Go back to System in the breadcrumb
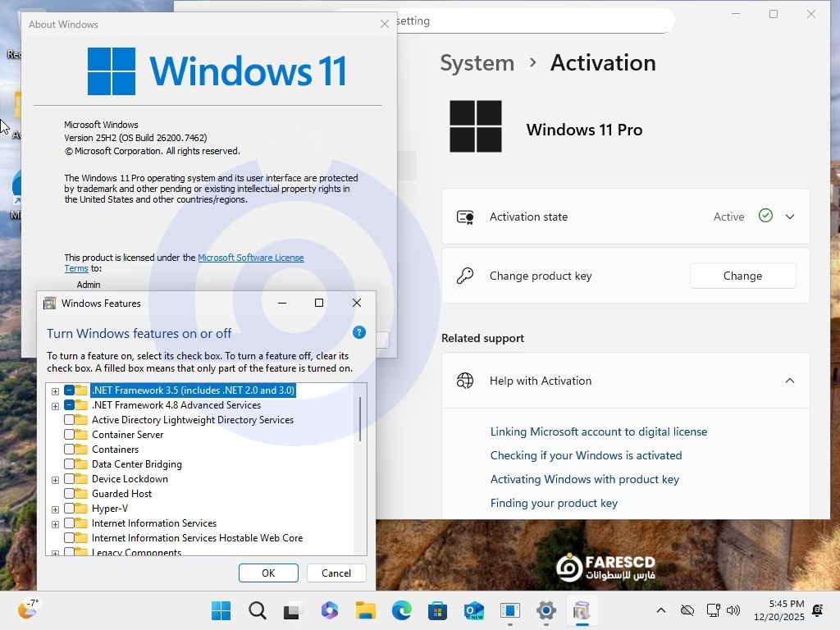 pos(477,63)
